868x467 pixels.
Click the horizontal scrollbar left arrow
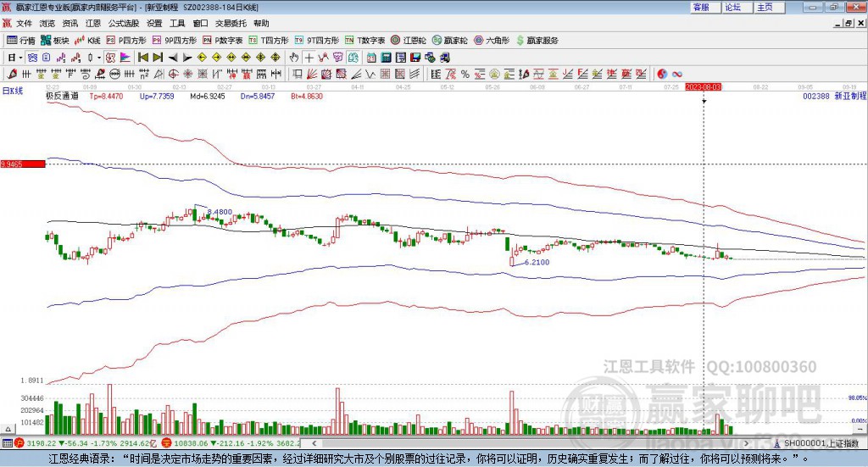[314, 443]
